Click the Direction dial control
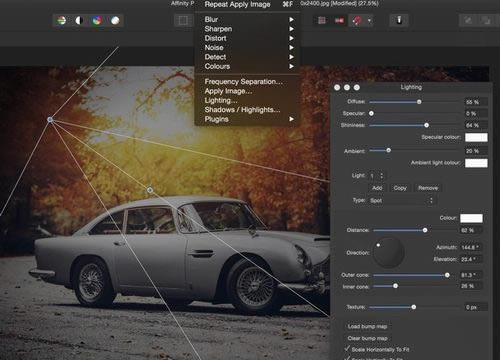The width and height of the screenshot is (500, 360). pyautogui.click(x=388, y=253)
